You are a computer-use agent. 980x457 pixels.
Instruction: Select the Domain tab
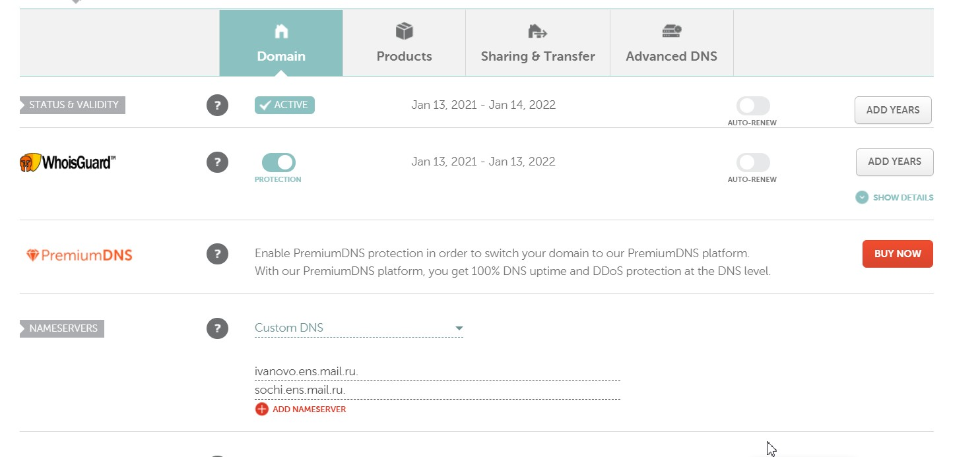pyautogui.click(x=281, y=43)
